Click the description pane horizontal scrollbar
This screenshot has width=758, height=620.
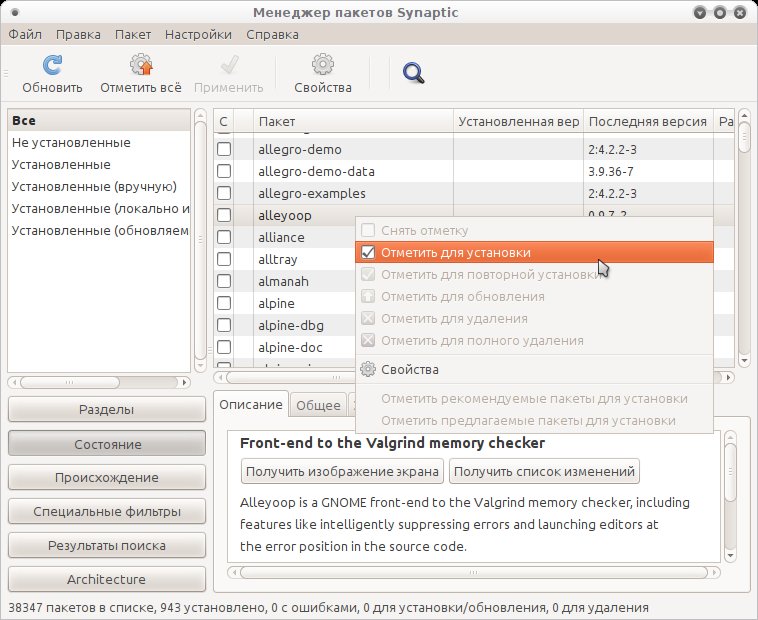[474, 573]
